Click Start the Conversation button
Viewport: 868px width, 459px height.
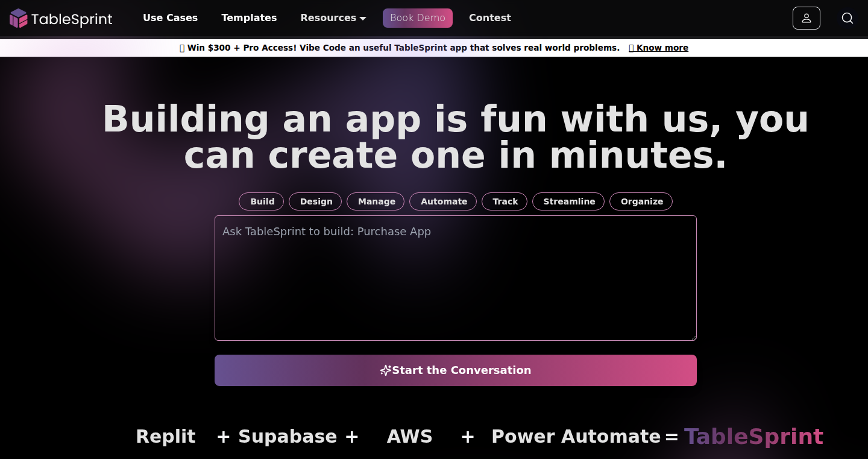click(456, 370)
